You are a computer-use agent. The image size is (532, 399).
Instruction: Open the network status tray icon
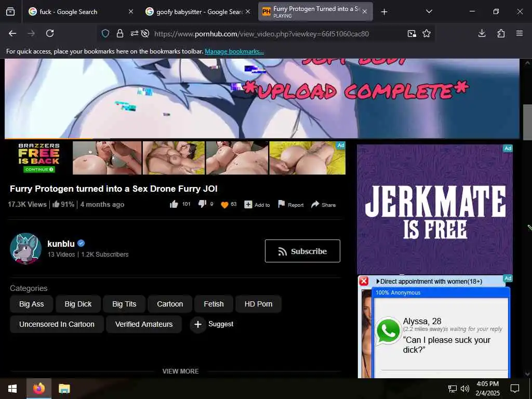point(453,389)
